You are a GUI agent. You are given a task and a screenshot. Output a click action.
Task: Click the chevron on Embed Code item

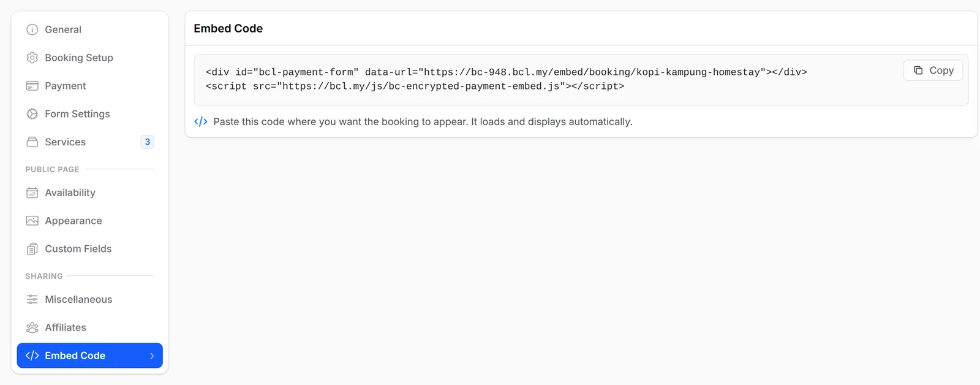(152, 356)
